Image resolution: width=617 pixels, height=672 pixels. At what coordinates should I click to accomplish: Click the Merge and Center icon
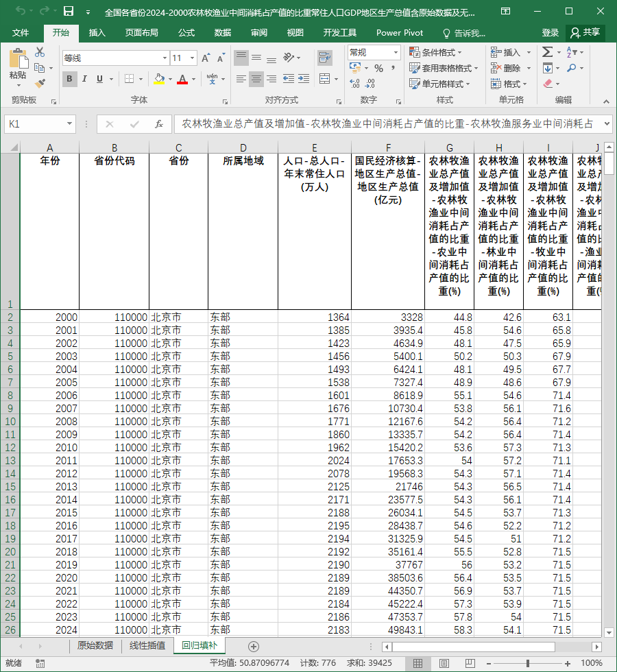[325, 79]
